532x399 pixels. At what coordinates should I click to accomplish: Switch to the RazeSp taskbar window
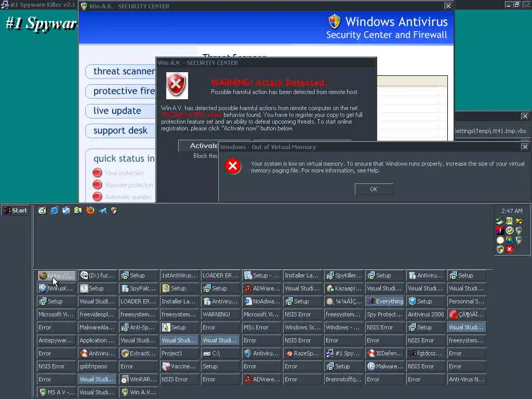(303, 353)
